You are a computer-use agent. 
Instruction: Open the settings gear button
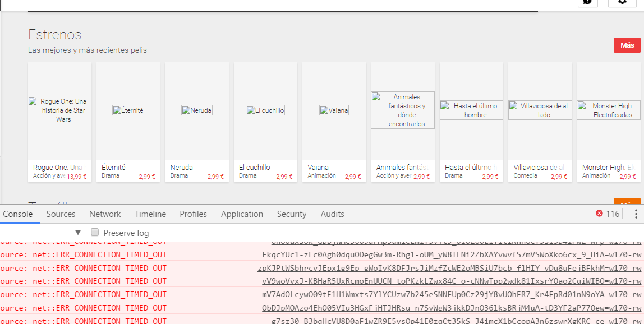click(622, 2)
